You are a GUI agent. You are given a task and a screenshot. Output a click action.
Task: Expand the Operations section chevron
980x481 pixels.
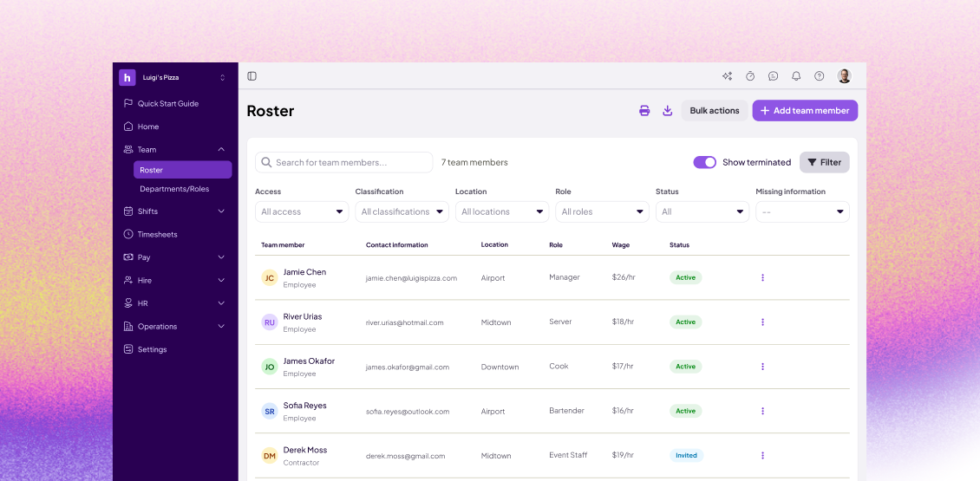221,326
